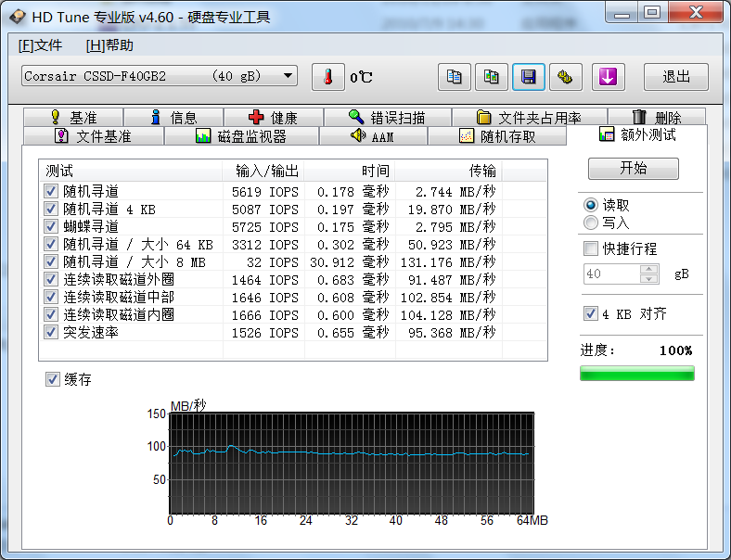This screenshot has width=731, height=560.
Task: Open the Health tab with red cross
Action: pos(274,118)
